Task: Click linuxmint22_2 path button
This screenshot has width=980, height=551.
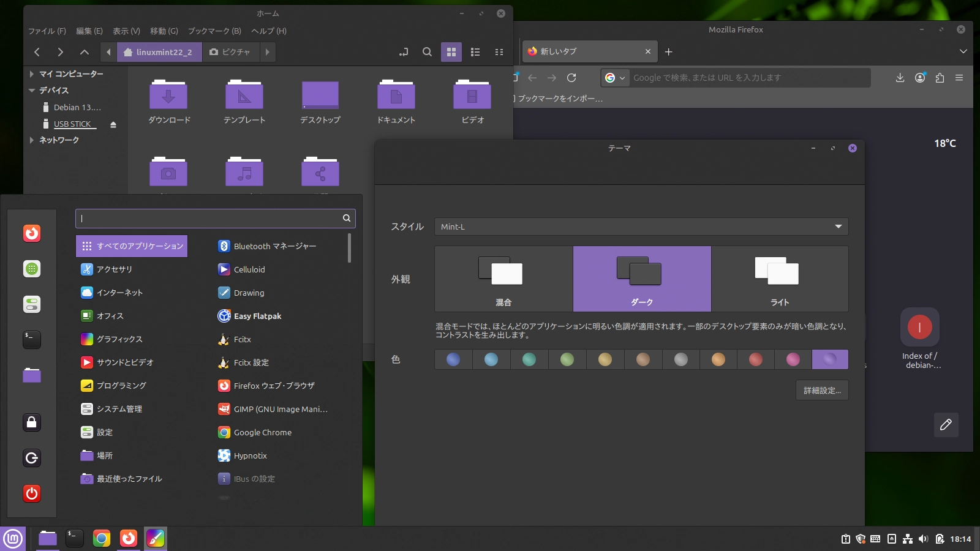Action: [x=159, y=52]
